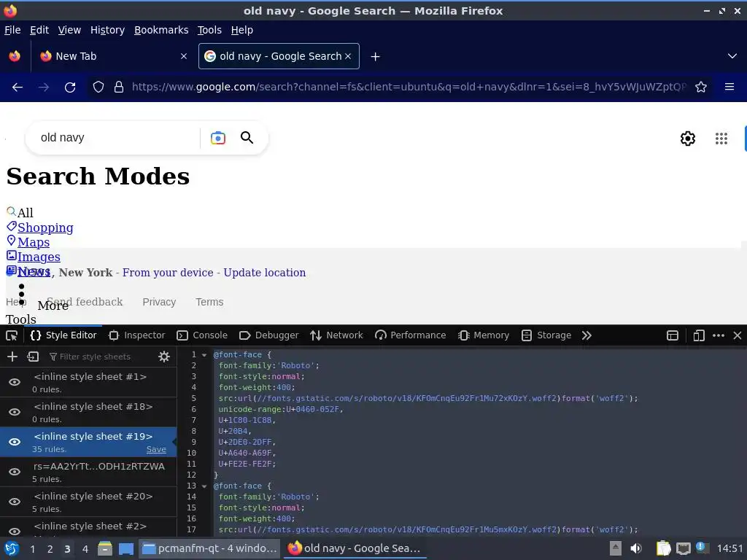
Task: Open the Terms footer link
Action: pos(209,302)
